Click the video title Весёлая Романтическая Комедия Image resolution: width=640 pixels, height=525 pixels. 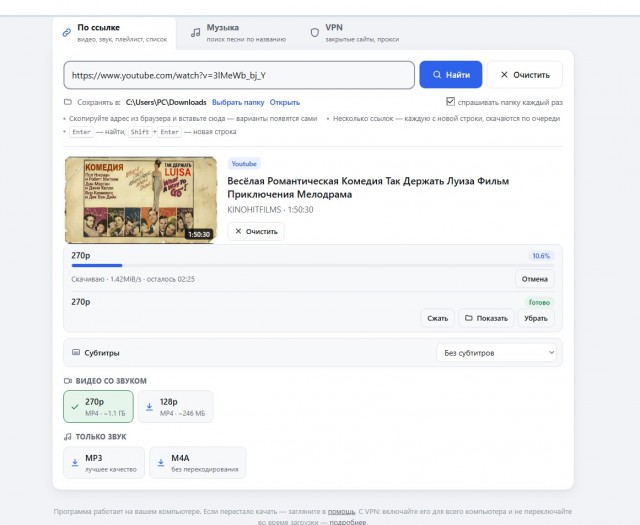[368, 187]
